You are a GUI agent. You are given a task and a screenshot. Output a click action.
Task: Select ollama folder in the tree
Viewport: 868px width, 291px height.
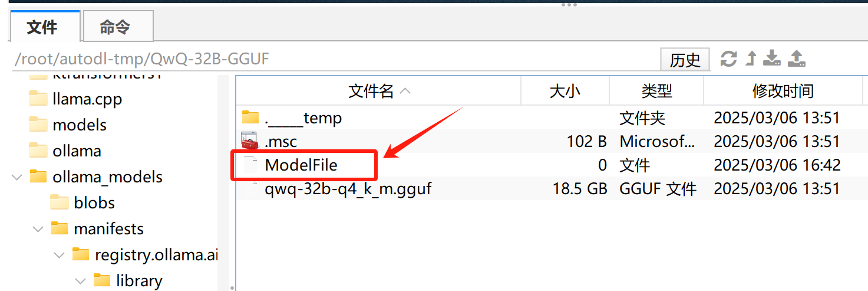77,151
